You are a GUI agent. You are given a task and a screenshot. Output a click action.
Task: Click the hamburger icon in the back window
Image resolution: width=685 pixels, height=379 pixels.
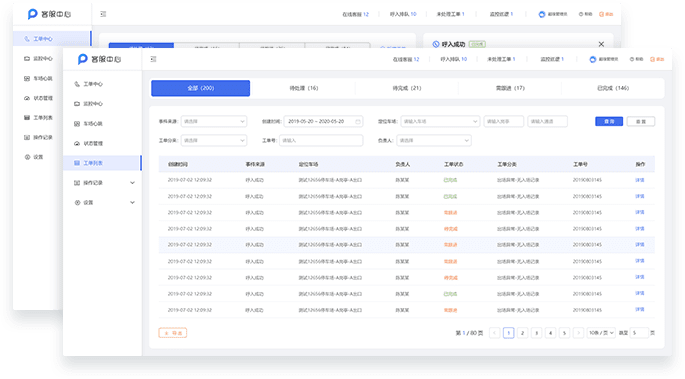pyautogui.click(x=103, y=14)
